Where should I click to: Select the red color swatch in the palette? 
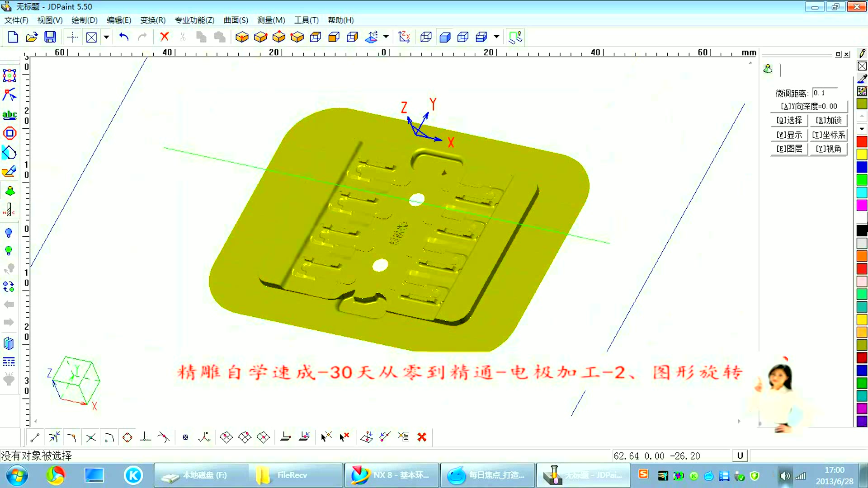point(861,141)
